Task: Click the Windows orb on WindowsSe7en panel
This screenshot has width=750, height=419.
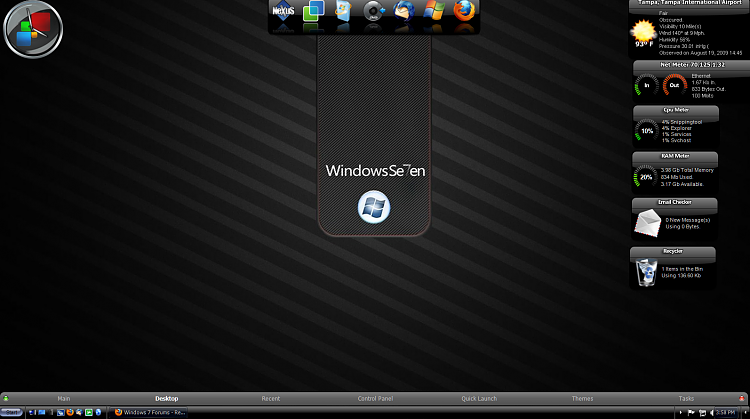Action: (374, 207)
